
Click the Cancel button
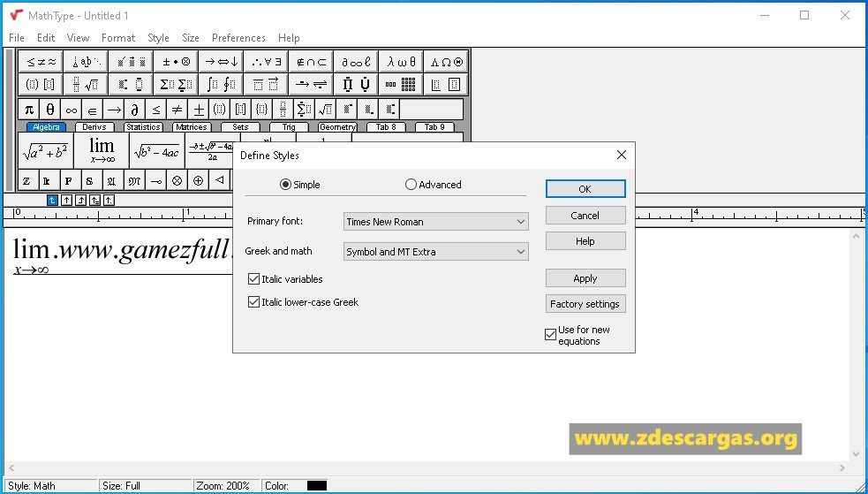click(585, 216)
